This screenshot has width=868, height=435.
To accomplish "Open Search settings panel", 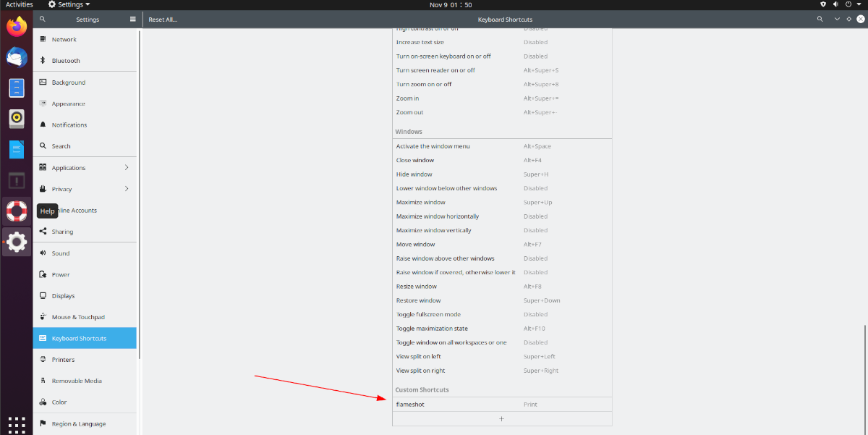I will click(x=85, y=146).
